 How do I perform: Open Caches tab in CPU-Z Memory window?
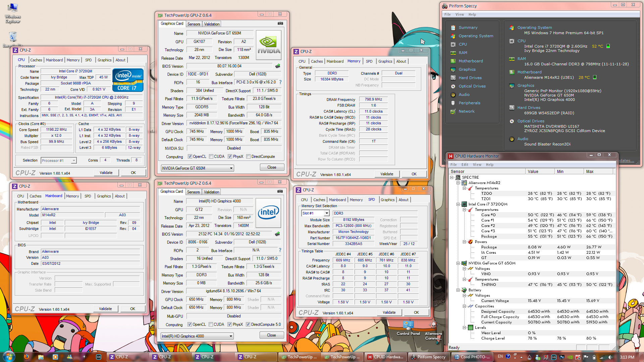[317, 61]
